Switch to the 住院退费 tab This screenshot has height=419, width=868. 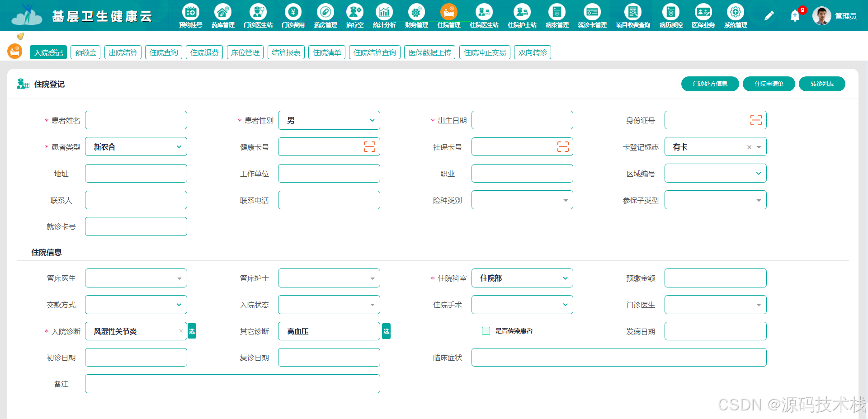(204, 52)
